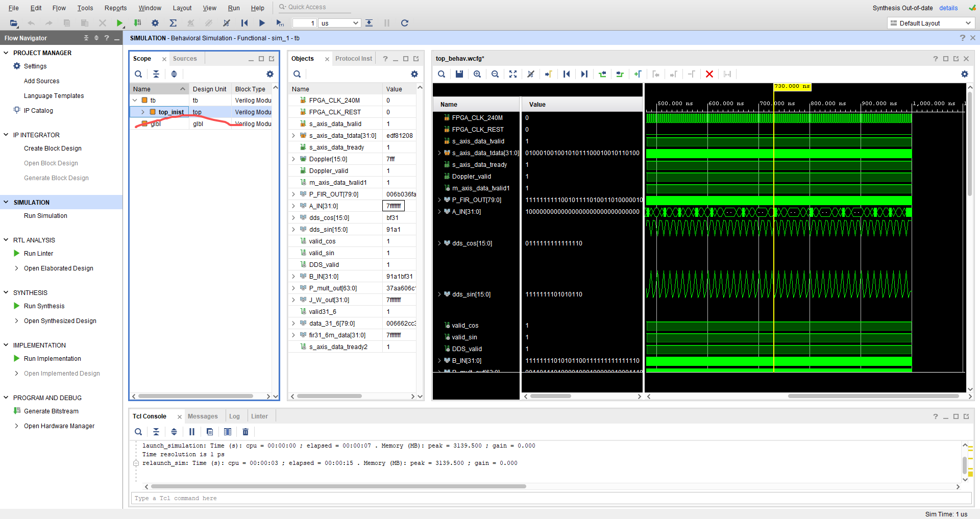Click the red delete markers X icon
Viewport: 980px width, 519px height.
click(709, 74)
